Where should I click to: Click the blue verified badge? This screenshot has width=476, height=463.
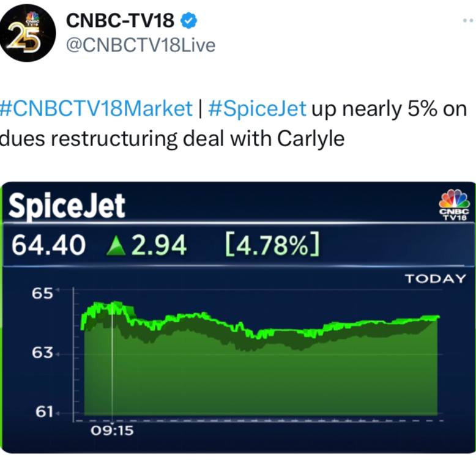(189, 21)
